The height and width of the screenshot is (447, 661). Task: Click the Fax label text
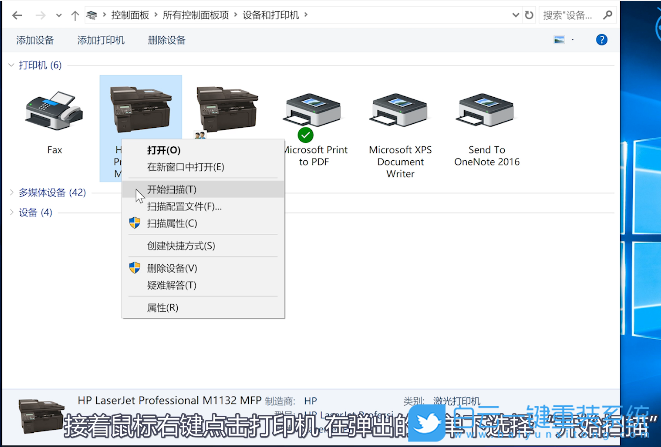(54, 150)
